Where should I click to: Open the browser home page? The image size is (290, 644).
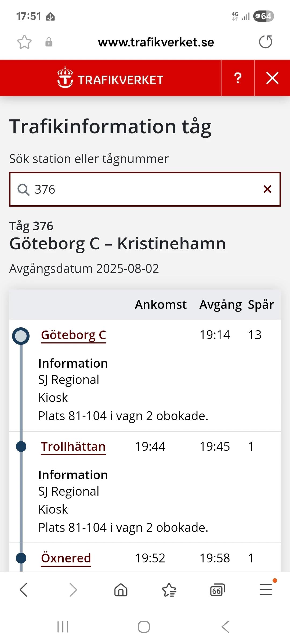pos(121,590)
